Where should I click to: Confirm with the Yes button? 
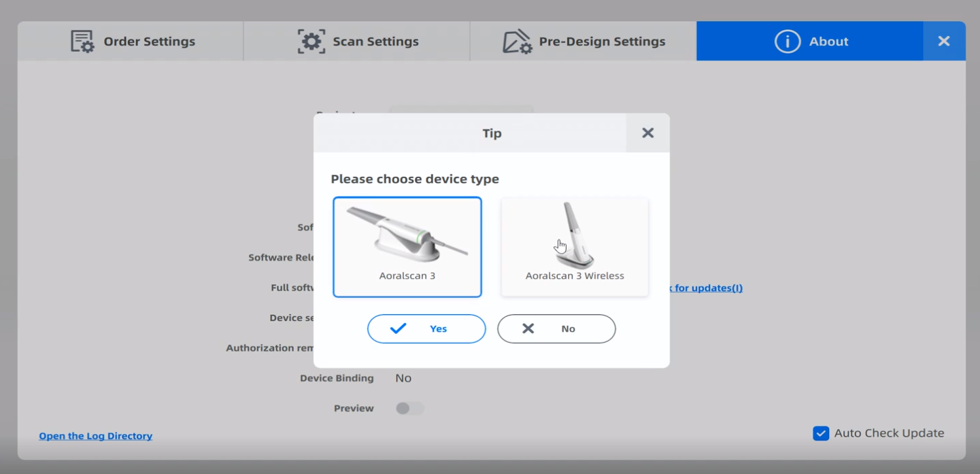click(426, 328)
